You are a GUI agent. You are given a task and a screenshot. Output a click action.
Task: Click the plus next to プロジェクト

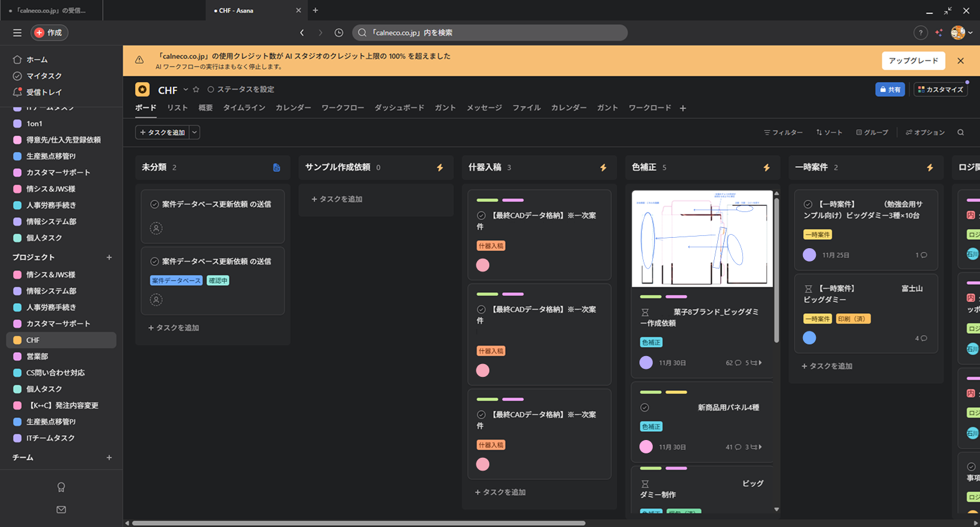coord(109,257)
